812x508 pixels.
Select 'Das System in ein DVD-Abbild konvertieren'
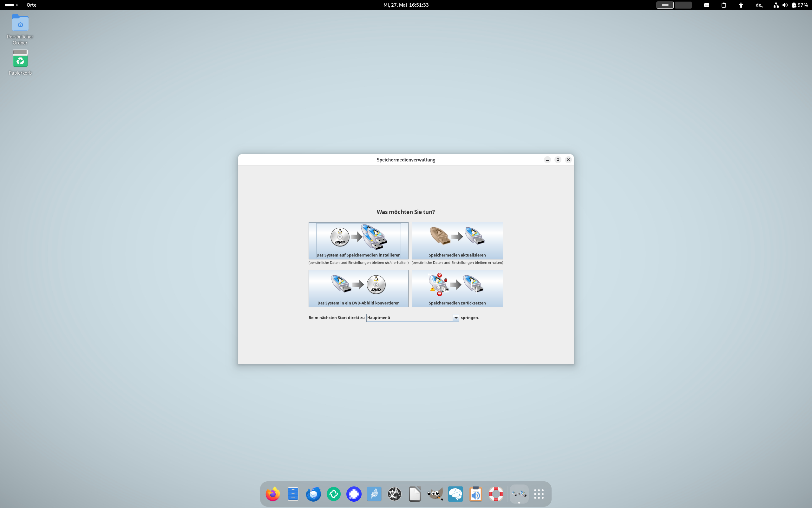pyautogui.click(x=358, y=289)
